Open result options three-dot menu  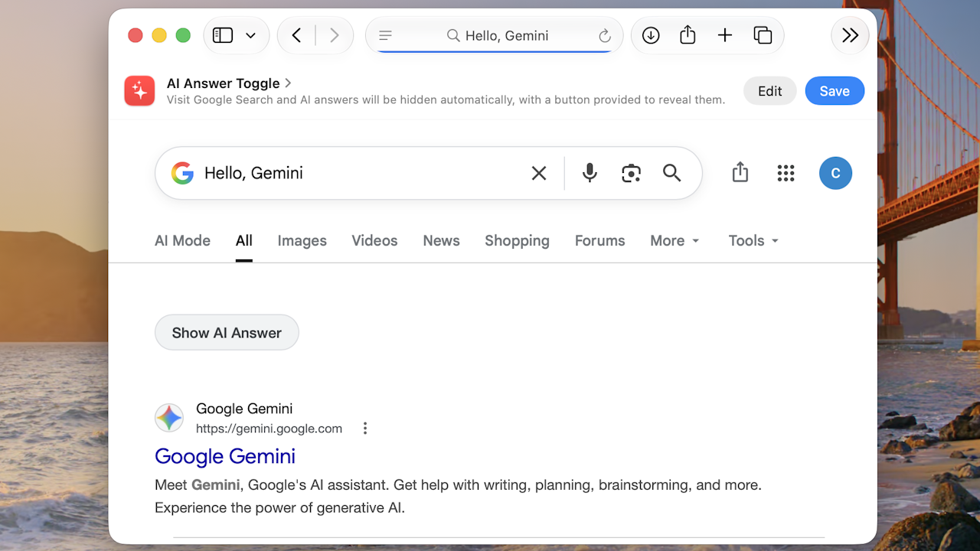[x=365, y=429]
